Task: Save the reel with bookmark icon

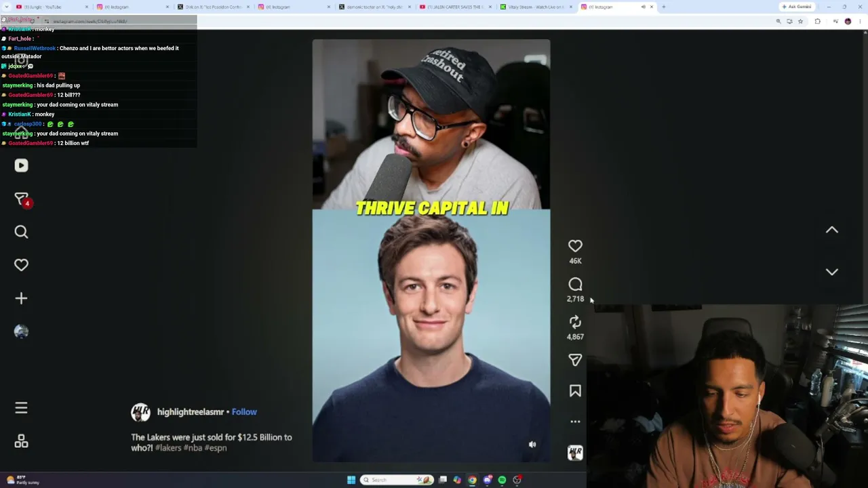Action: [x=575, y=391]
